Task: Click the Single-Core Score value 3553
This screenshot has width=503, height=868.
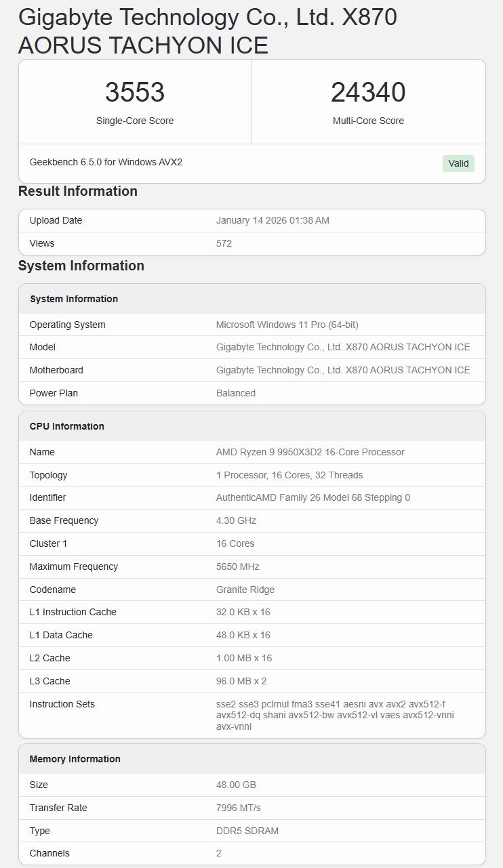Action: tap(135, 93)
